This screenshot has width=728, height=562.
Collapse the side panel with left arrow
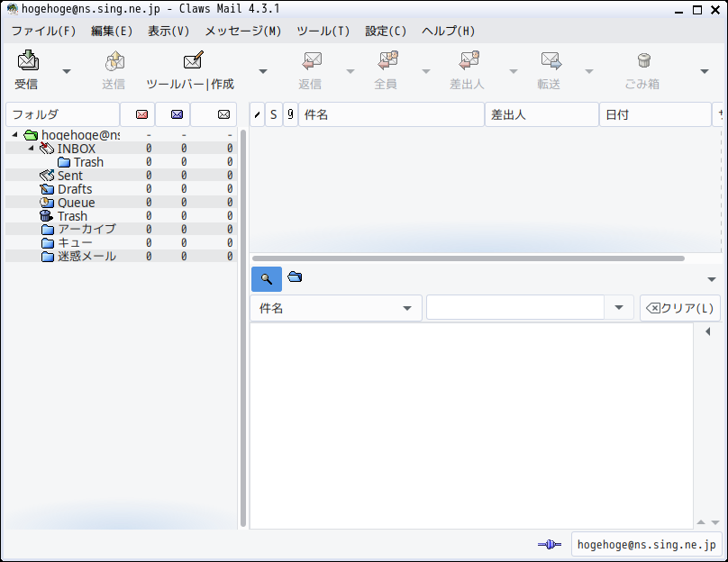(707, 331)
